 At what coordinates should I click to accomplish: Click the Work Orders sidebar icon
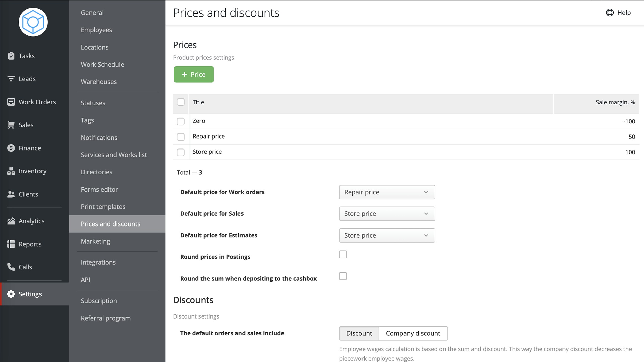(x=11, y=102)
